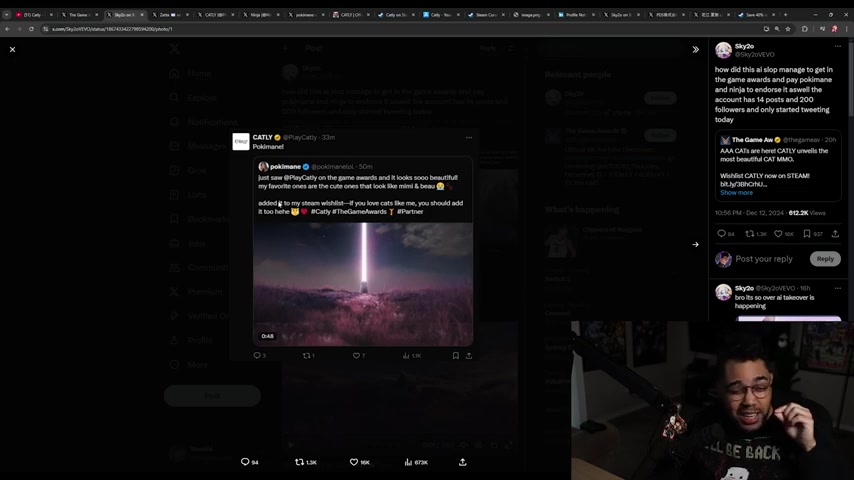
Task: Open the browser tab list dropdown
Action: coord(7,15)
